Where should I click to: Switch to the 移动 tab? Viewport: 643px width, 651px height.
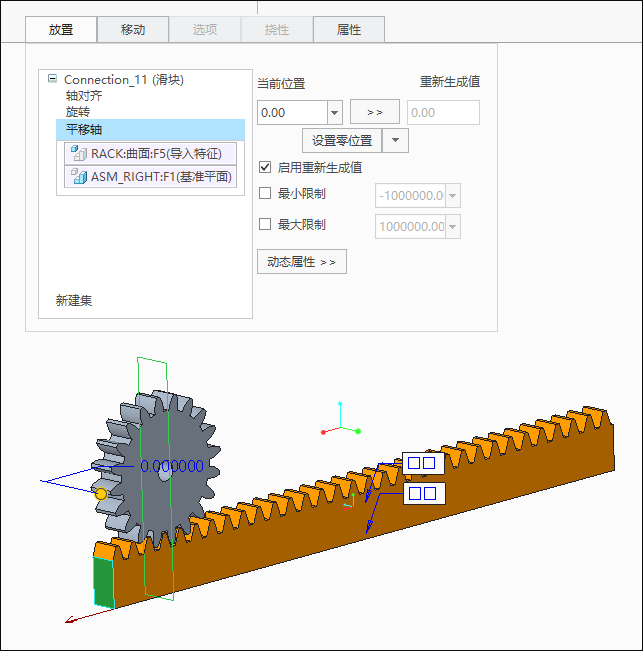coord(133,29)
